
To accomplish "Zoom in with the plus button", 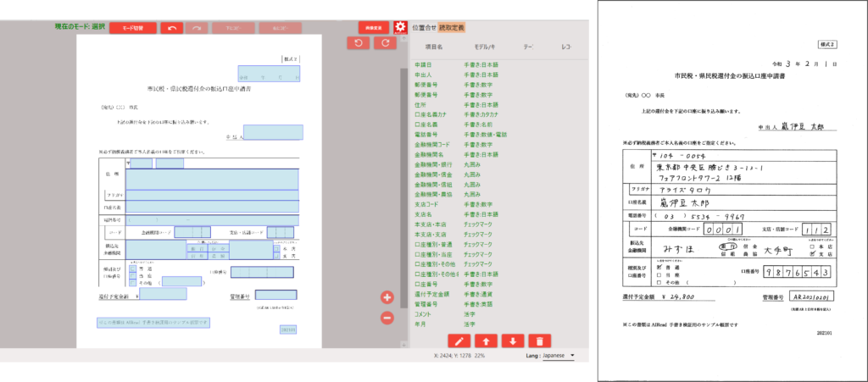I will (x=387, y=297).
